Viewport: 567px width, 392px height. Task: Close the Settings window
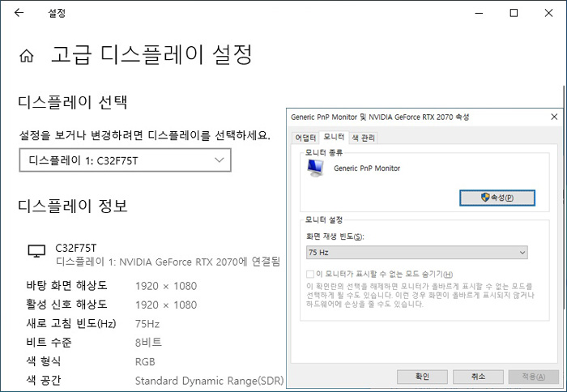(548, 13)
